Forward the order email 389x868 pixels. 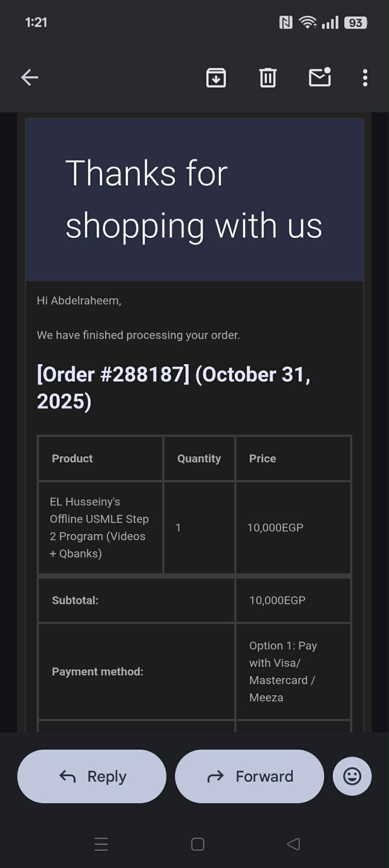(250, 776)
